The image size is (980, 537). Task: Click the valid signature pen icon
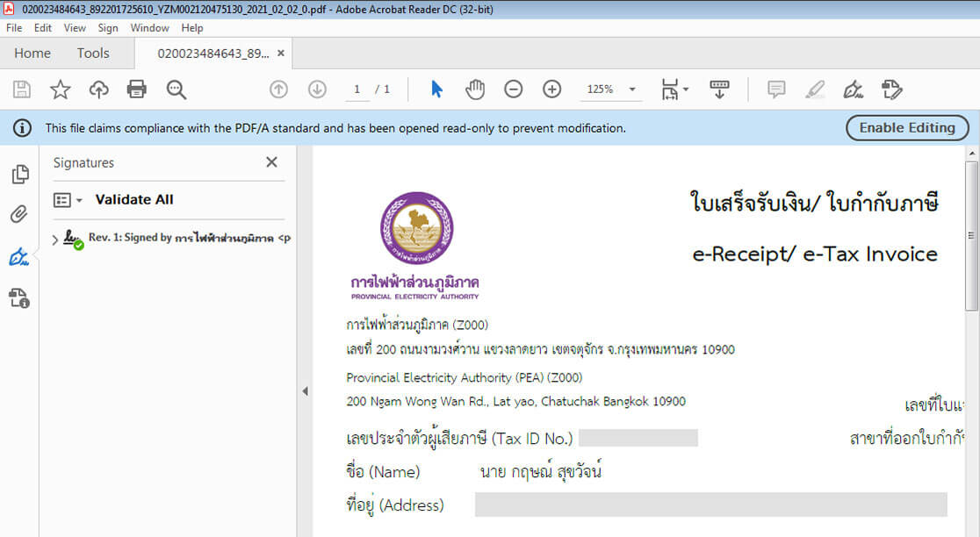73,240
